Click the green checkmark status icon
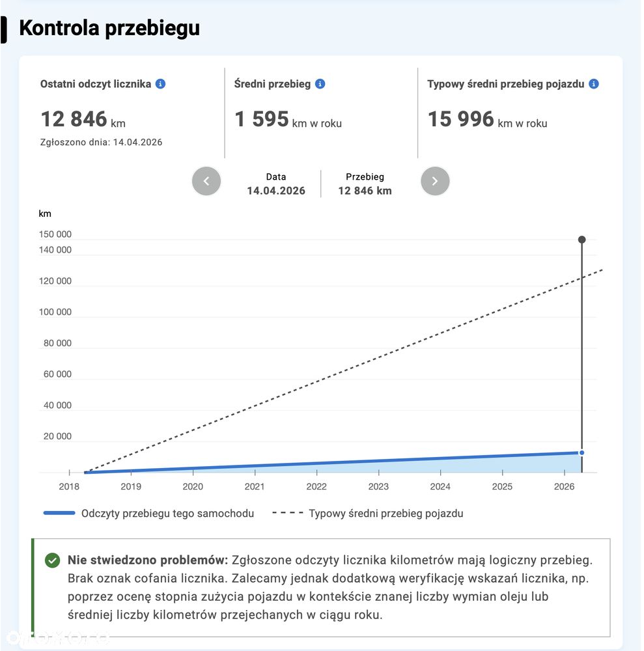This screenshot has width=644, height=651. [x=52, y=560]
